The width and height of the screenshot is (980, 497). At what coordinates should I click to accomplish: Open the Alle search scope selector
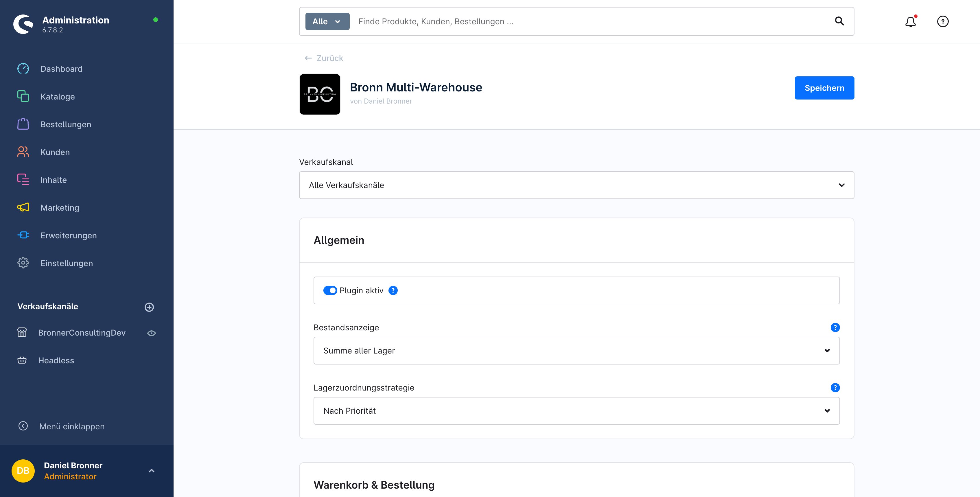pos(327,21)
